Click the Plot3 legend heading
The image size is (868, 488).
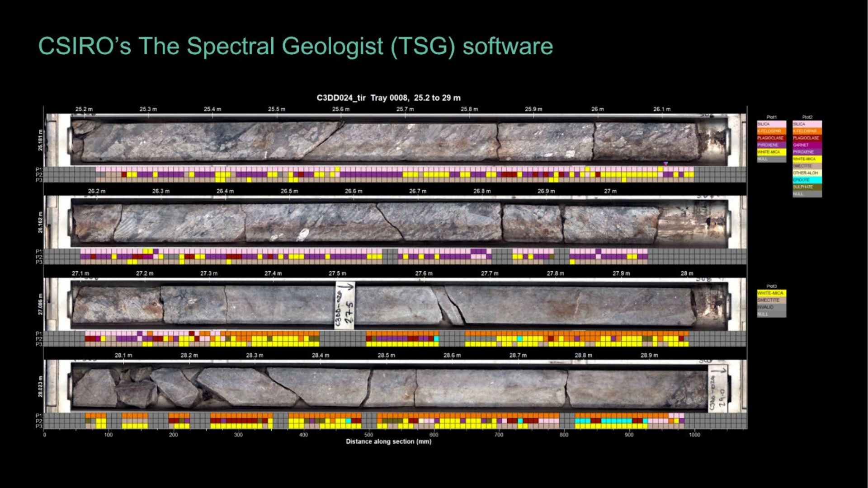(771, 286)
